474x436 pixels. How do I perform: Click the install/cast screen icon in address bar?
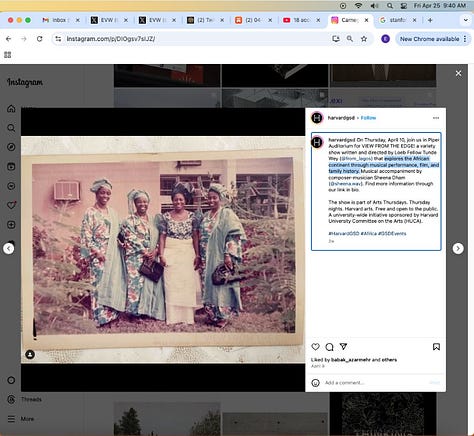(x=336, y=39)
